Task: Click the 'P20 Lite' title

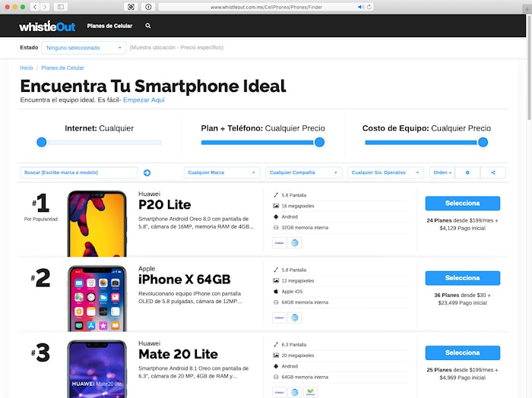Action: click(x=165, y=205)
